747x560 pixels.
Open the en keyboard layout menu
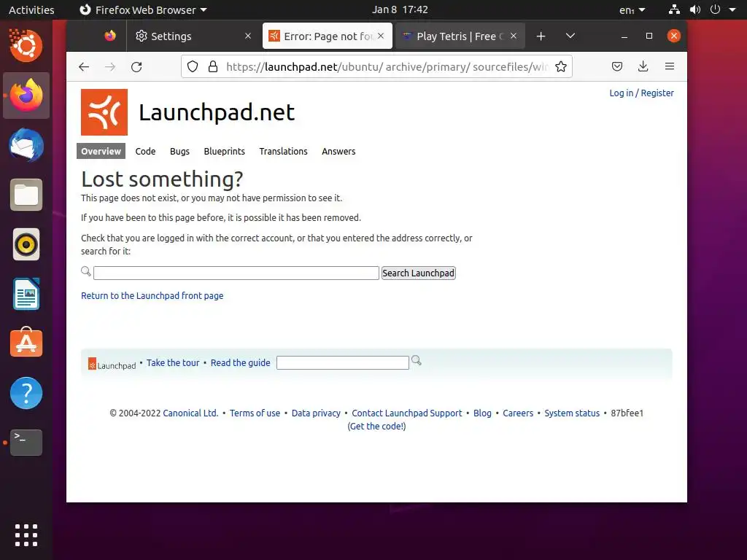[632, 9]
